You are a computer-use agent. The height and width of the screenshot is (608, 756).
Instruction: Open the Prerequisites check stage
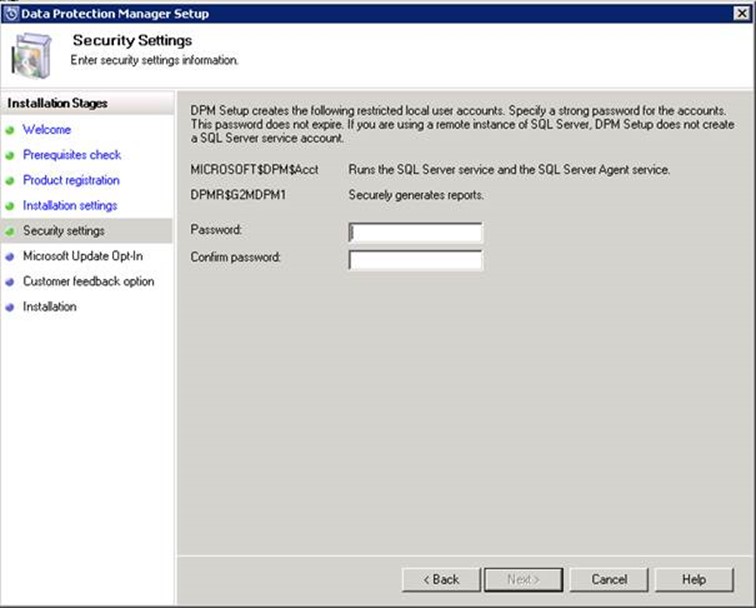pyautogui.click(x=72, y=155)
